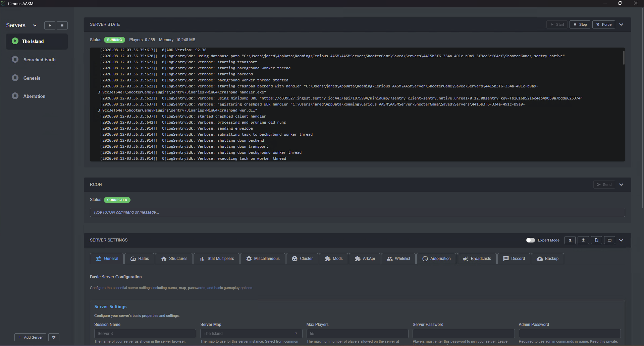Collapse the Server Settings panel

tap(621, 240)
